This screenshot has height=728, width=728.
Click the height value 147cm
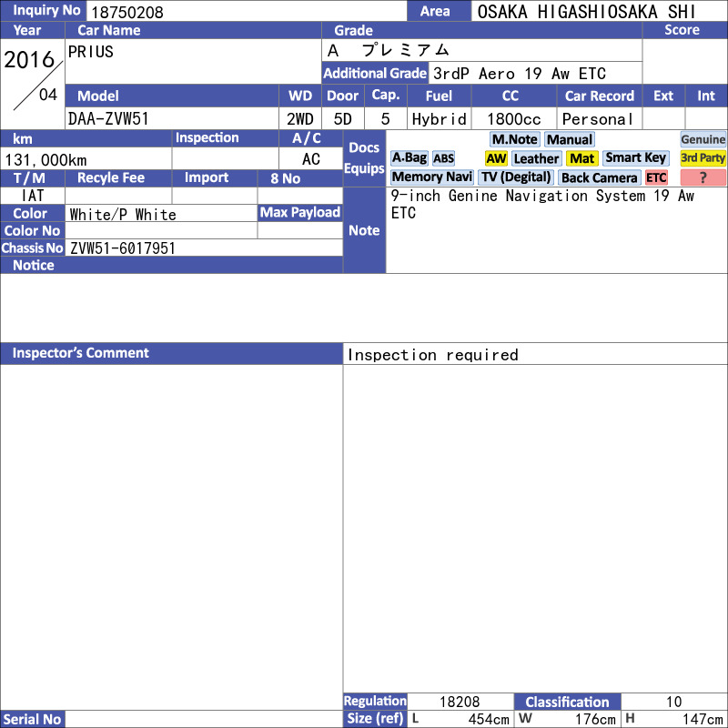[703, 720]
